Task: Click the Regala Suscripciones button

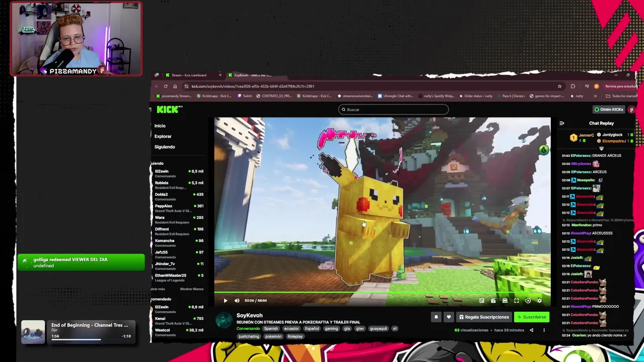Action: tap(484, 317)
